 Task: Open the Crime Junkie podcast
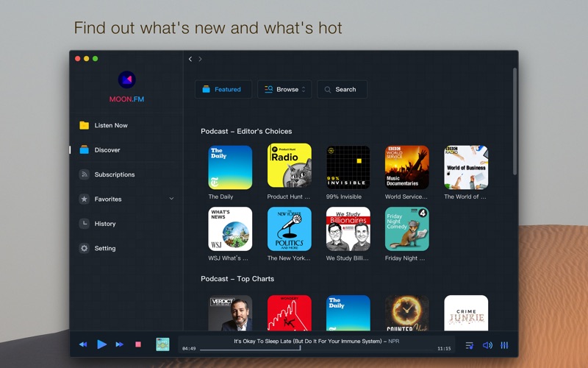coord(466,314)
